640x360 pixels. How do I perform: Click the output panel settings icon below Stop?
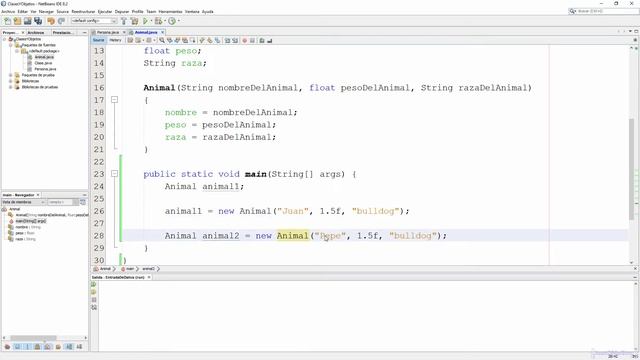tap(94, 307)
